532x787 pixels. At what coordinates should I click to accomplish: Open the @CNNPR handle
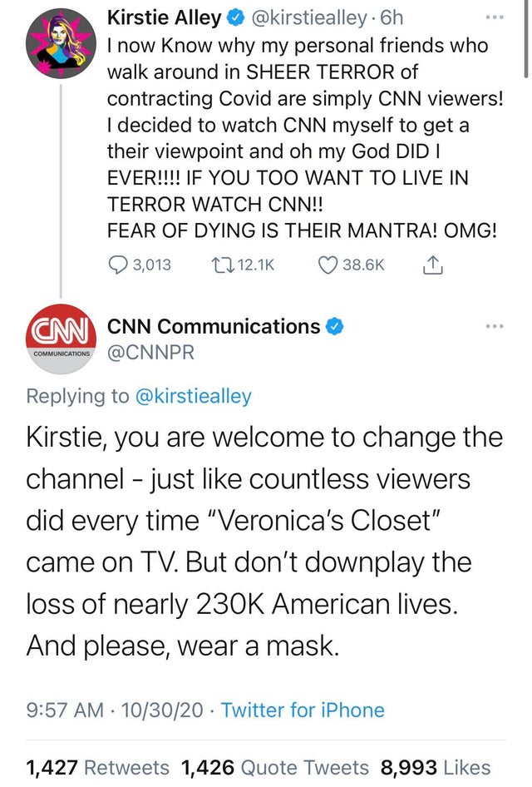pos(150,354)
